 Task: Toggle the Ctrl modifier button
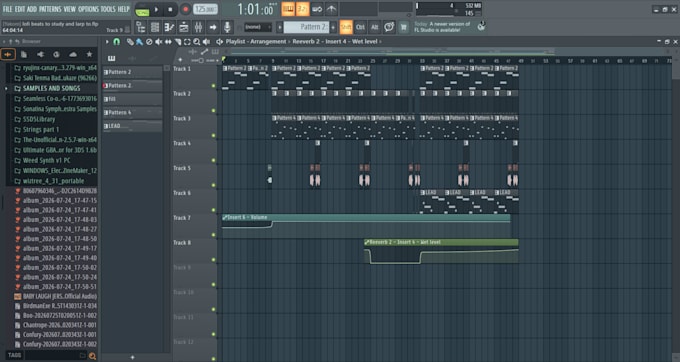(x=360, y=27)
